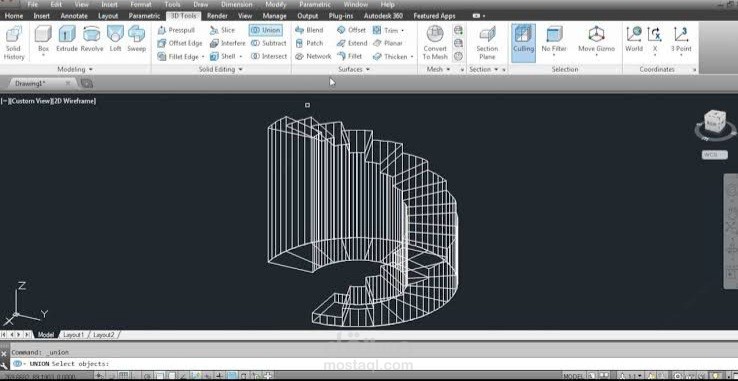Image resolution: width=738 pixels, height=381 pixels.
Task: Expand the Solid Editing panel
Action: click(220, 69)
